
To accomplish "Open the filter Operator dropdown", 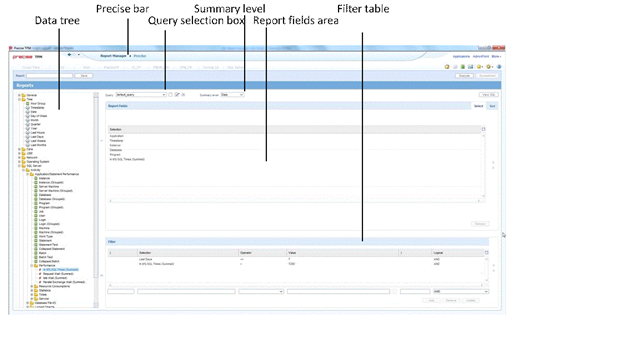I will coord(261,291).
